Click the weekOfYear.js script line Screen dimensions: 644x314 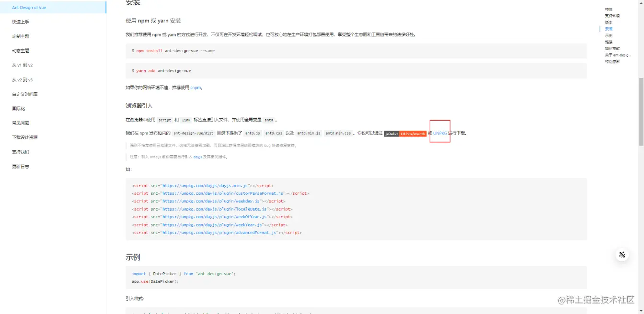[x=212, y=217]
